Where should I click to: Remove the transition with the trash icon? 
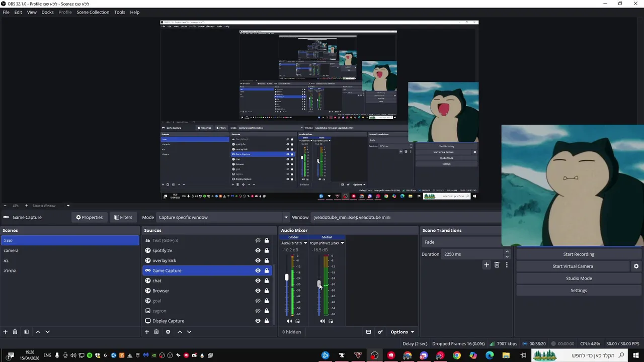coord(497,265)
